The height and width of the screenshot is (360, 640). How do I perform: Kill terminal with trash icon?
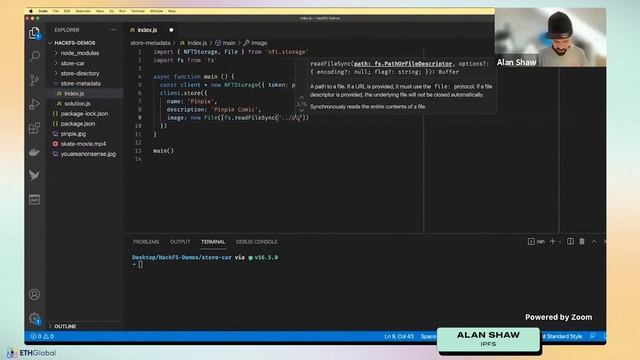(582, 242)
